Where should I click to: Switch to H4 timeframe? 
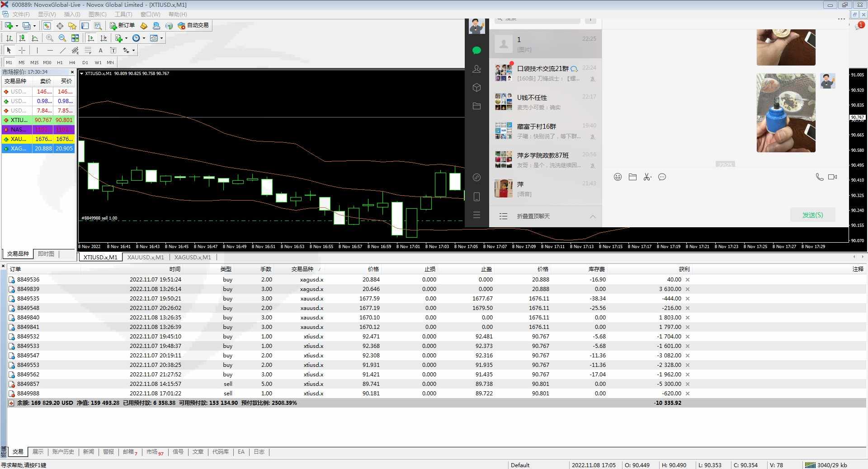click(x=72, y=62)
